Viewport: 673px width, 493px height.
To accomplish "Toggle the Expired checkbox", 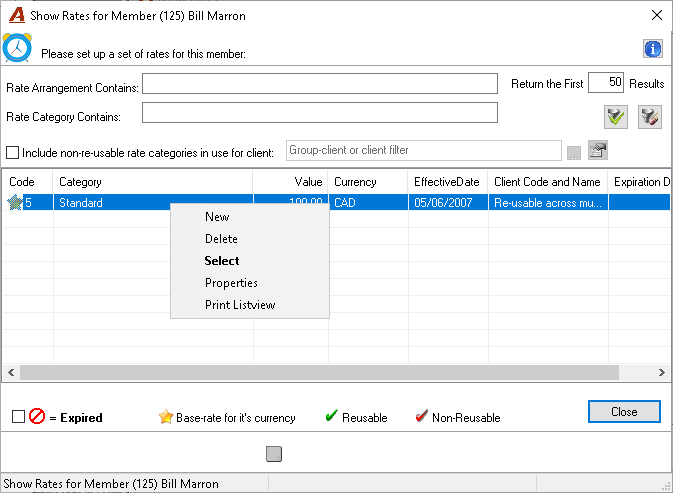I will (18, 416).
